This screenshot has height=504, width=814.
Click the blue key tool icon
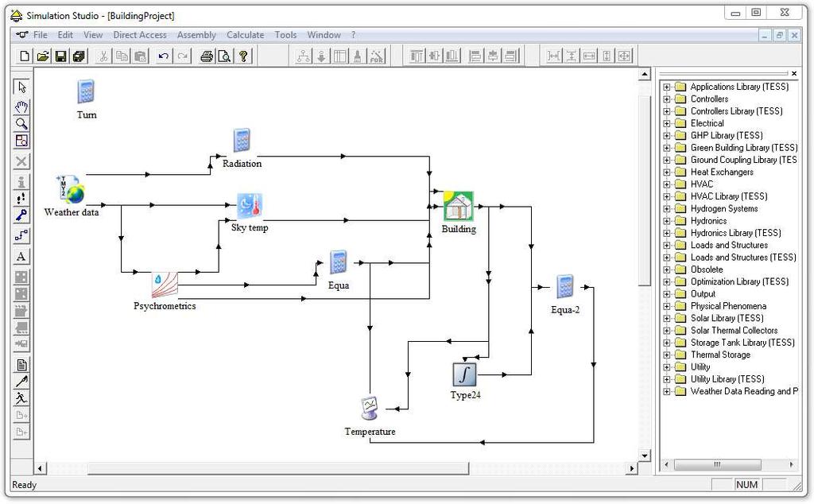point(21,215)
